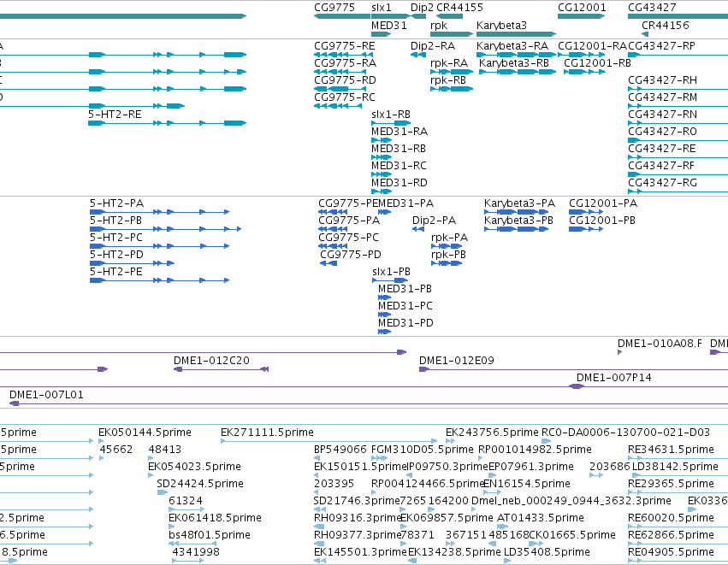728x565 pixels.
Task: Select the CG9775 gene feature
Action: (341, 16)
